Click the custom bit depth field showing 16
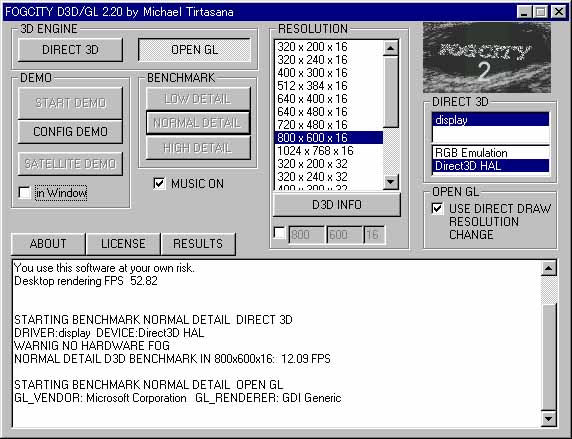 tap(374, 235)
